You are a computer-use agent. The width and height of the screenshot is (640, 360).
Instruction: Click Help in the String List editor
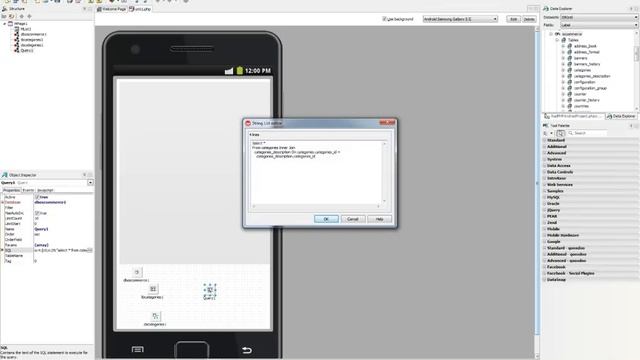(x=379, y=219)
